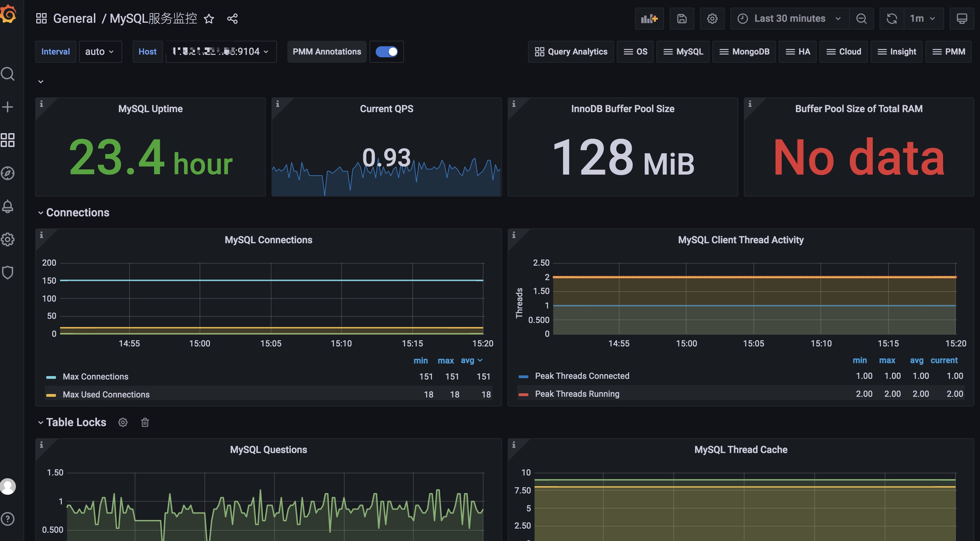Open the Host selector dropdown
This screenshot has width=980, height=541.
point(221,52)
